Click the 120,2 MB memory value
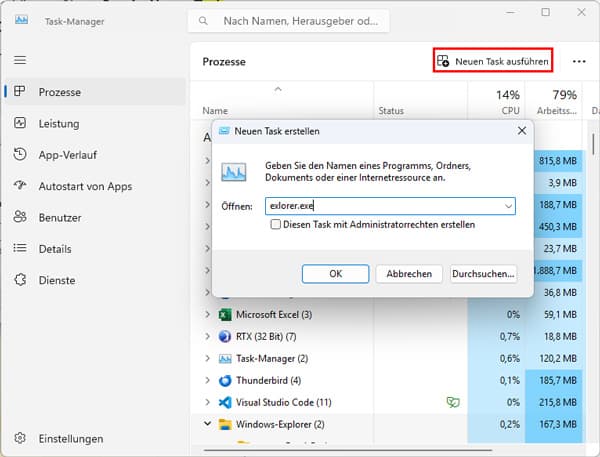Image resolution: width=600 pixels, height=457 pixels. pyautogui.click(x=558, y=359)
